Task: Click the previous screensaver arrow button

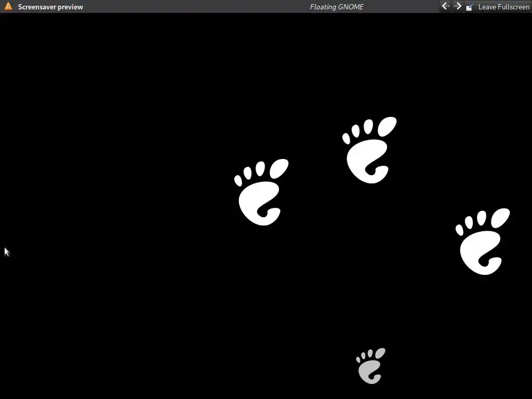Action: tap(445, 6)
